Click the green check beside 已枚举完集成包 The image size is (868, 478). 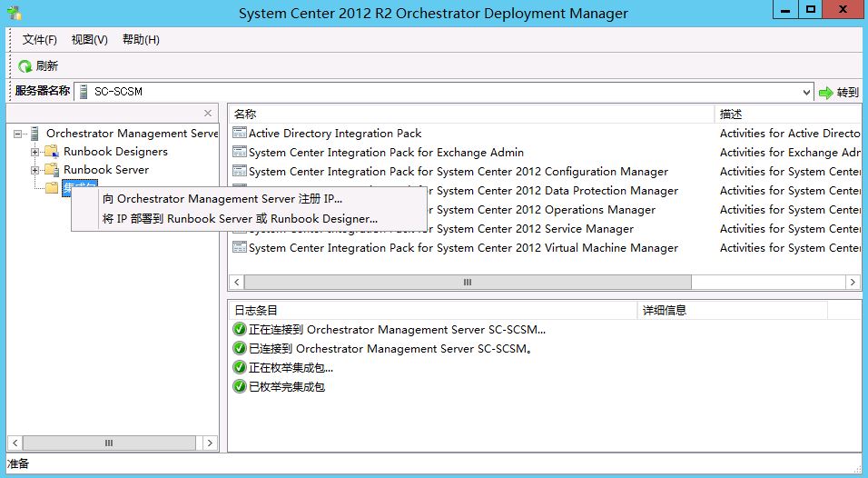click(240, 386)
